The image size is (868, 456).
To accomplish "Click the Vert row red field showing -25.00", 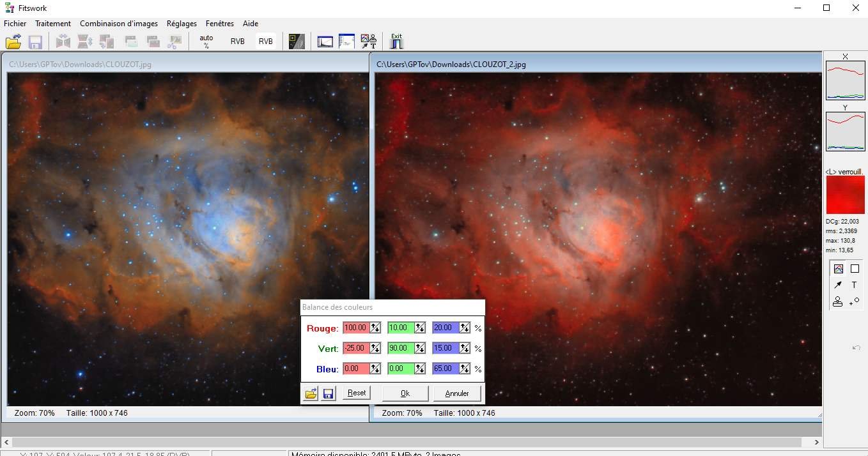I will [356, 348].
